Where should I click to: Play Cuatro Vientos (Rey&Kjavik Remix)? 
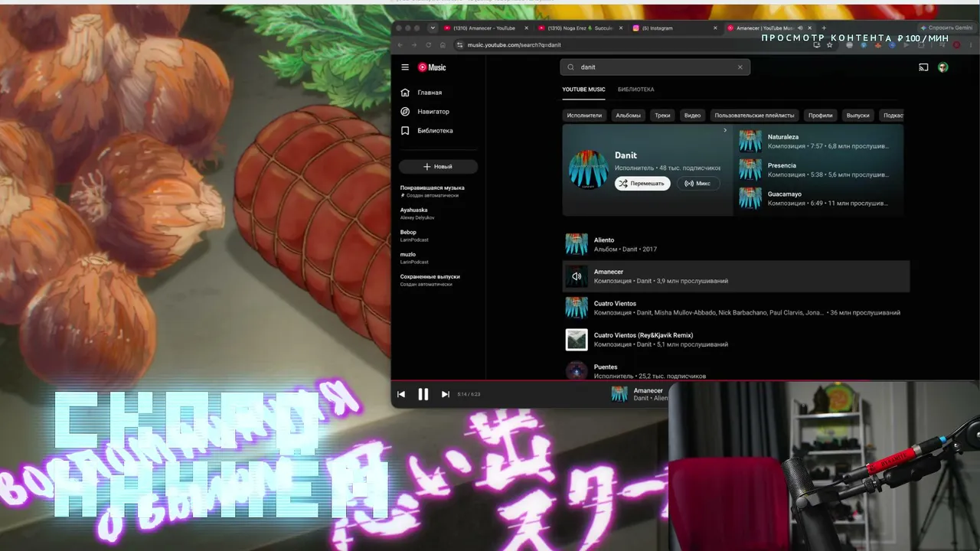736,340
